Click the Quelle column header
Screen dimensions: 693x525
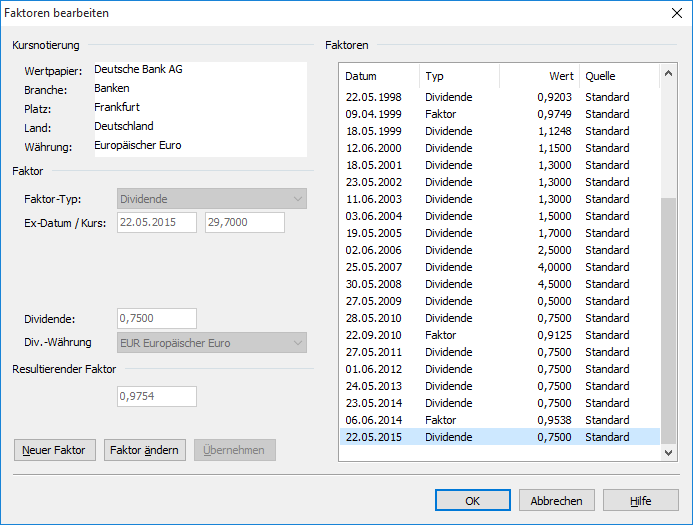[618, 76]
